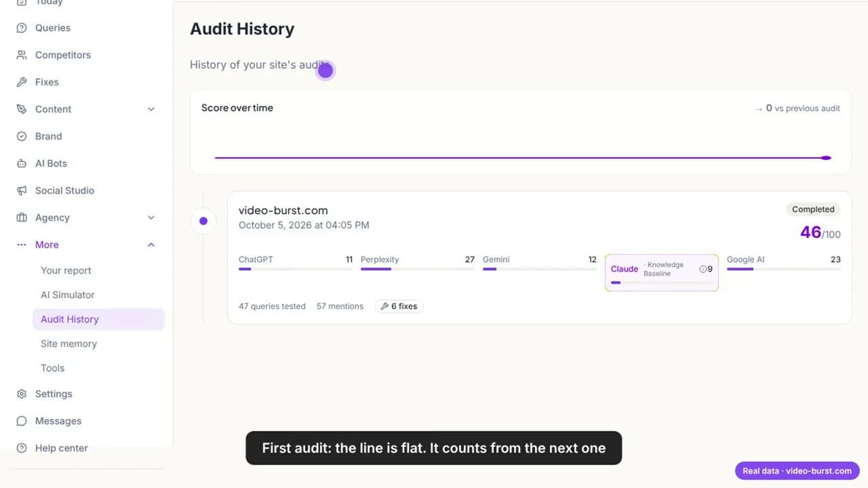
Task: Click the Fixes wrench icon
Action: [22, 82]
